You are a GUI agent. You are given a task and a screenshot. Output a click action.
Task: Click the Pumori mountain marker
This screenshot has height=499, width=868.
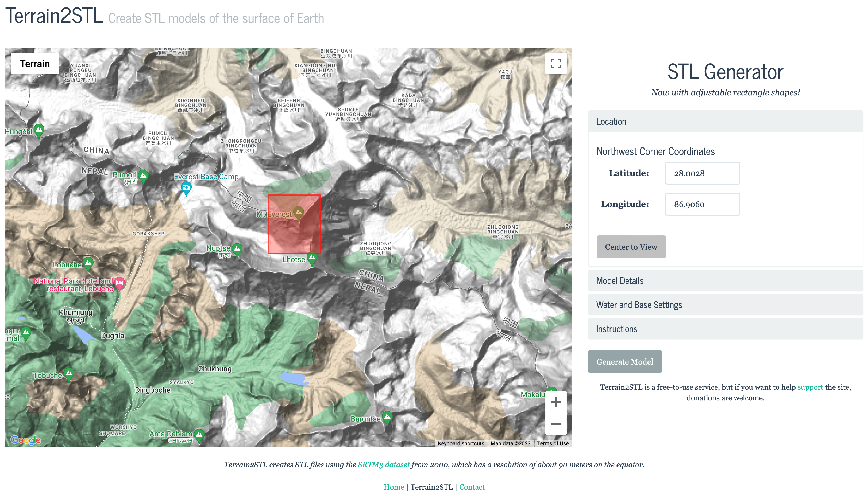(x=143, y=177)
